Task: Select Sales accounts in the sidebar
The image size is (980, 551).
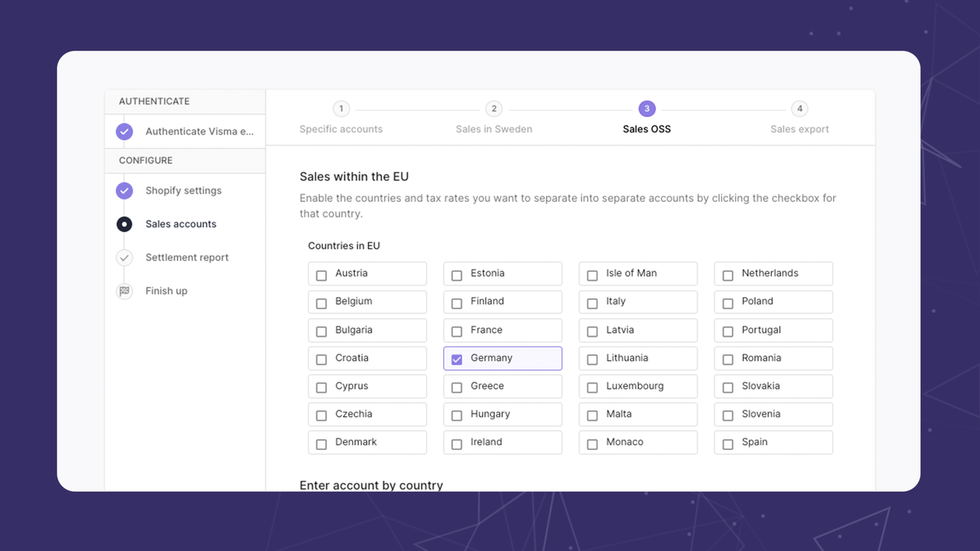Action: pos(181,223)
